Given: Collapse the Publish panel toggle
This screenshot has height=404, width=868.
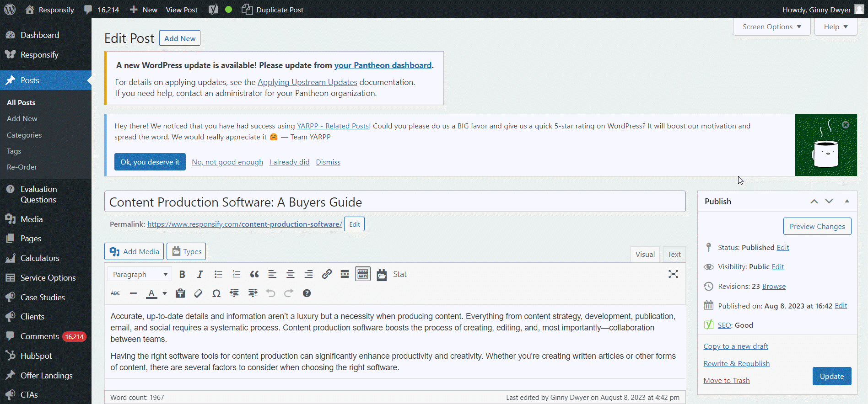Looking at the screenshot, I should click(847, 202).
